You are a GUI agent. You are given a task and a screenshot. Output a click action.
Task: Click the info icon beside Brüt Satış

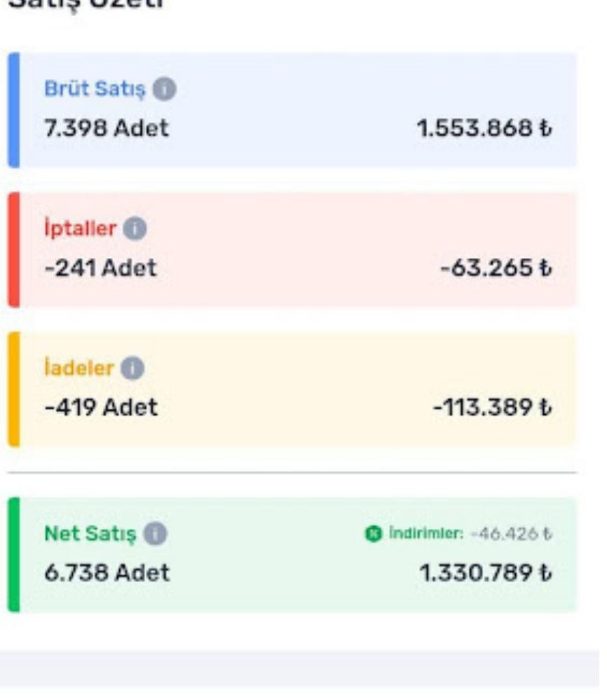coord(165,90)
